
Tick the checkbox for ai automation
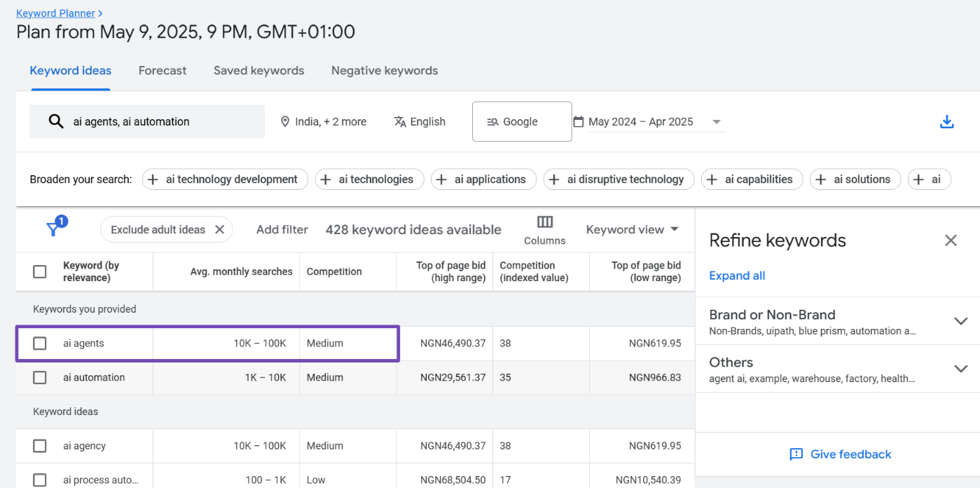40,377
